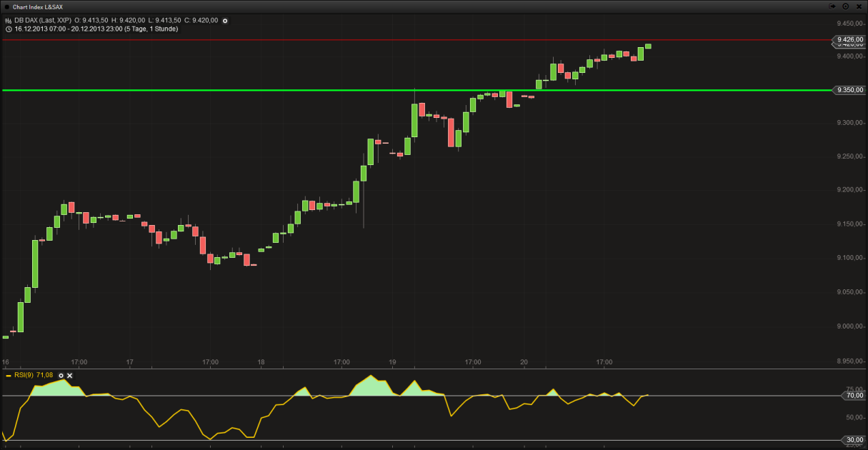Click the RSI 70,00 level label
Image resolution: width=868 pixels, height=450 pixels.
point(854,395)
